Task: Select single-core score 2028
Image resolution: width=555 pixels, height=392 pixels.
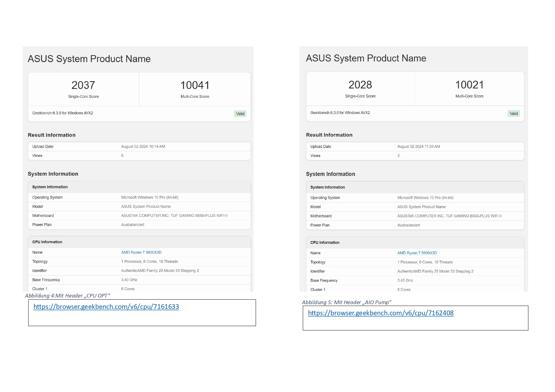Action: [x=360, y=85]
